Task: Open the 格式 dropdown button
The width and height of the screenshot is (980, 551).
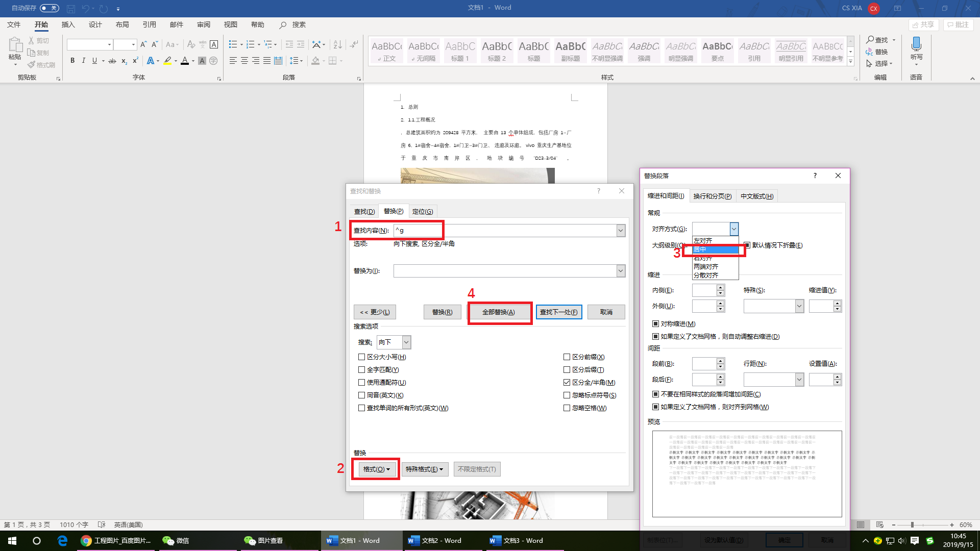Action: click(376, 469)
